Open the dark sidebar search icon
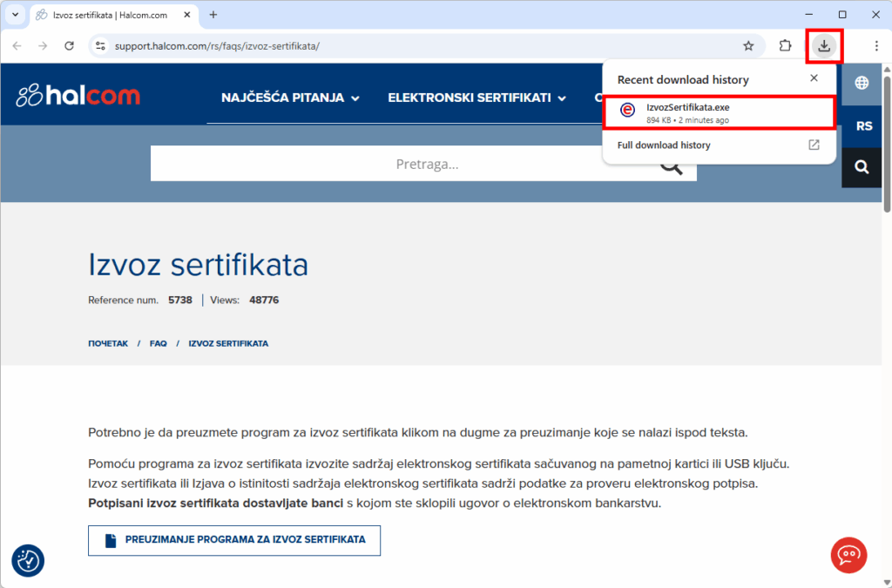This screenshot has height=588, width=892. coord(862,167)
